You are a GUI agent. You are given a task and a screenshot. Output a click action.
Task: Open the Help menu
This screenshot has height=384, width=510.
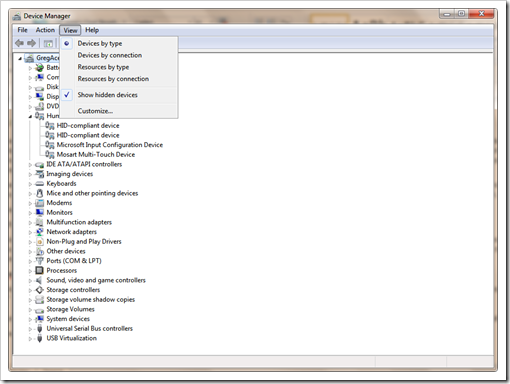pyautogui.click(x=92, y=30)
